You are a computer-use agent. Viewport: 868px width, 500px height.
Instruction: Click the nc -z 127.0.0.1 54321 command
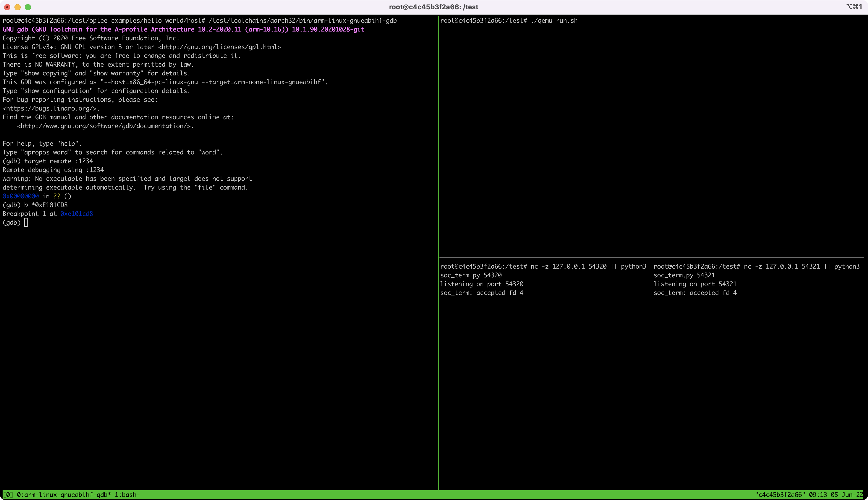pos(782,267)
